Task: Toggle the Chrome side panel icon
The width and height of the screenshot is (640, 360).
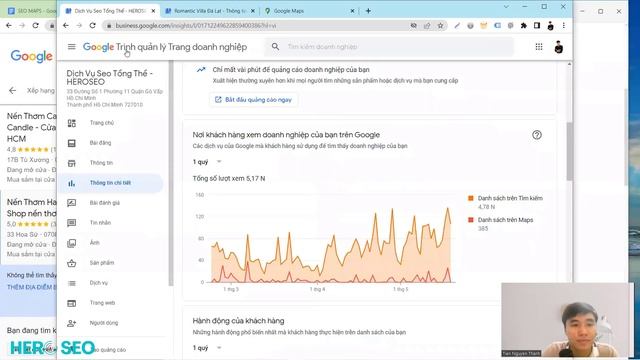Action: pos(537,25)
